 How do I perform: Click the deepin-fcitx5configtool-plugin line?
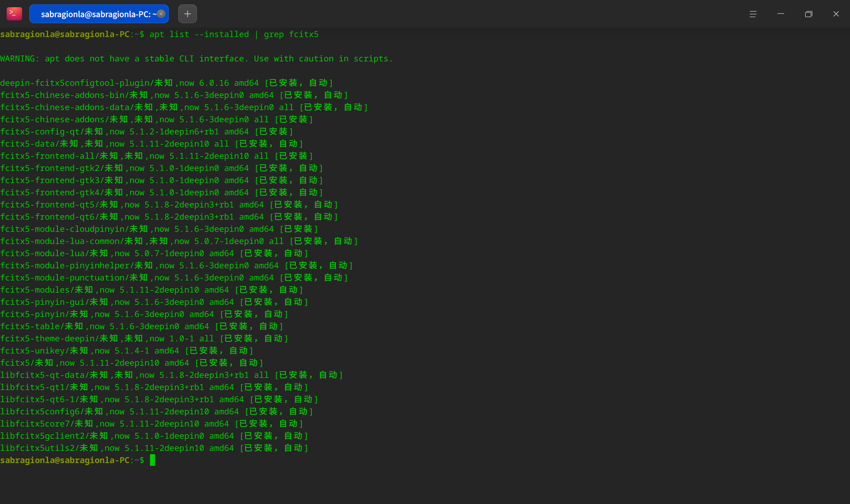coord(167,83)
